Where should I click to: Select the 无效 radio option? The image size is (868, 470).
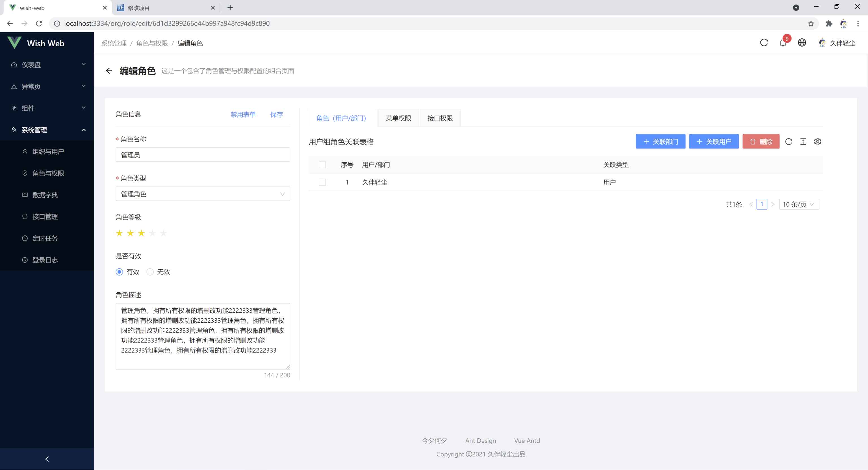tap(150, 272)
